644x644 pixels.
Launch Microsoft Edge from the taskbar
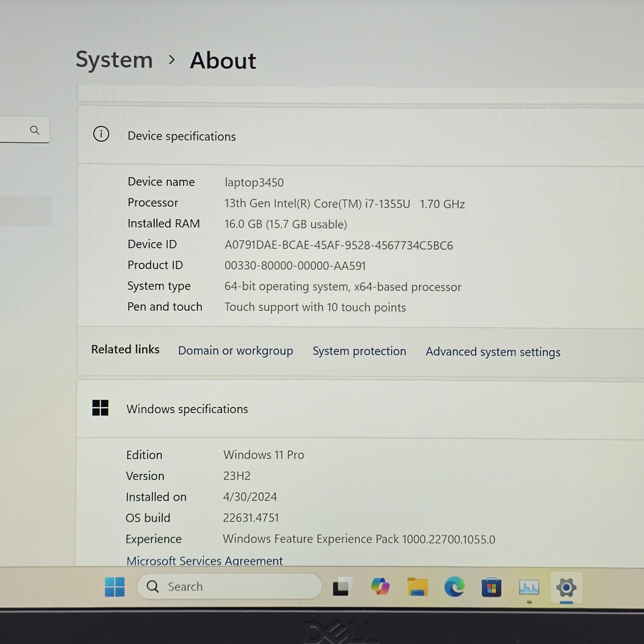pyautogui.click(x=454, y=587)
